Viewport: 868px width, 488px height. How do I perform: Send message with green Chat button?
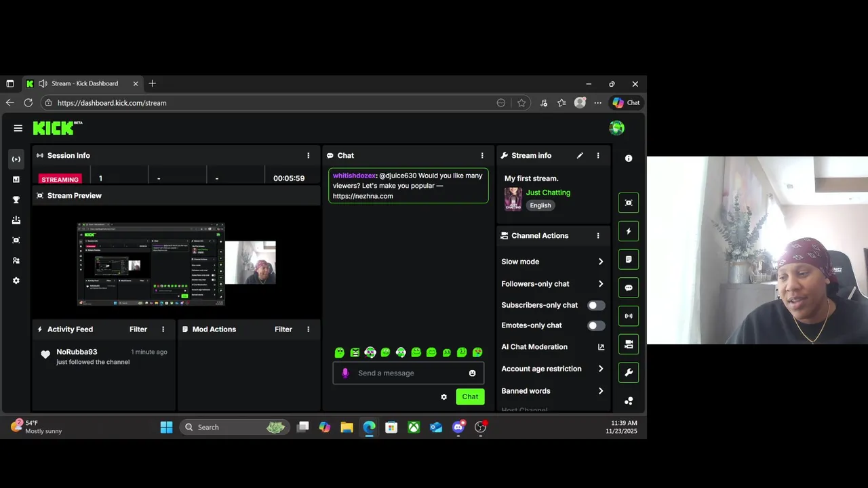point(470,397)
